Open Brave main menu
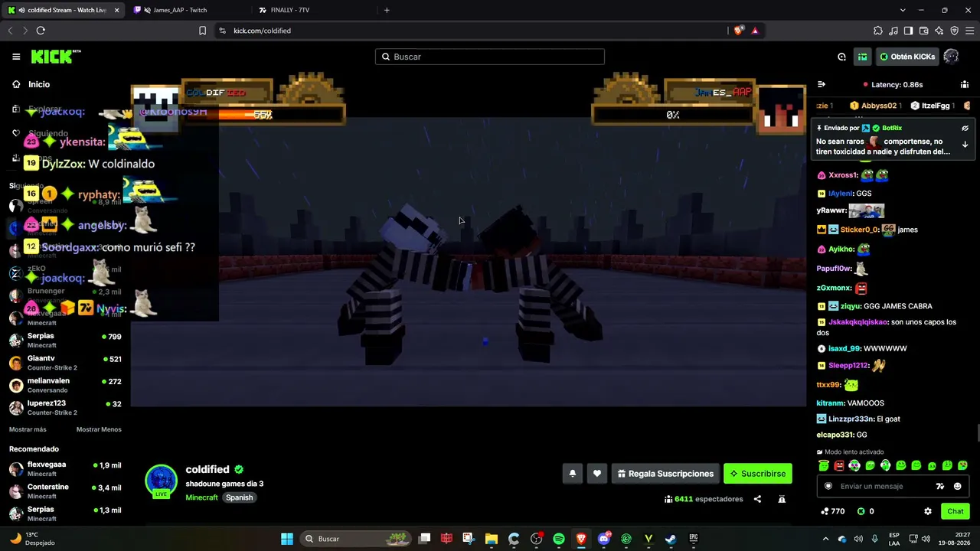The image size is (980, 551). [x=970, y=31]
